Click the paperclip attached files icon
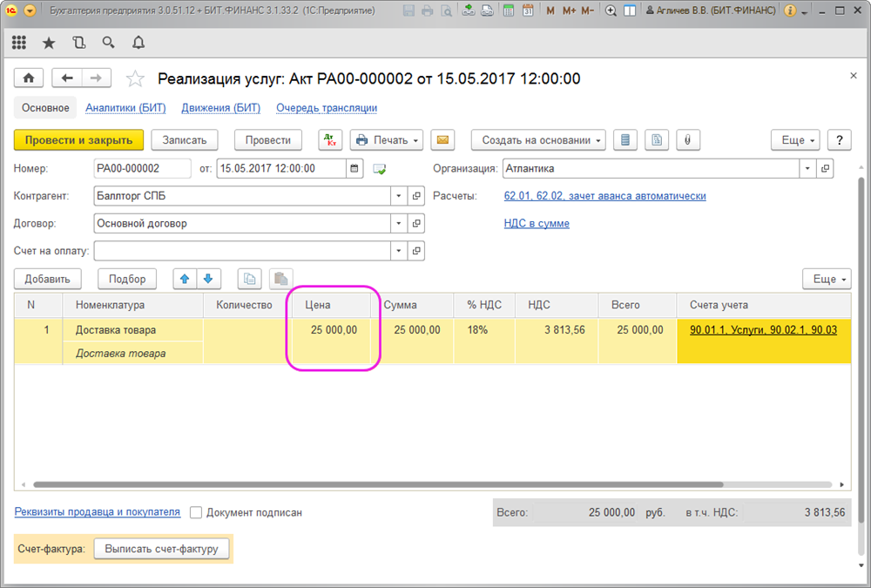This screenshot has height=588, width=871. pos(687,140)
